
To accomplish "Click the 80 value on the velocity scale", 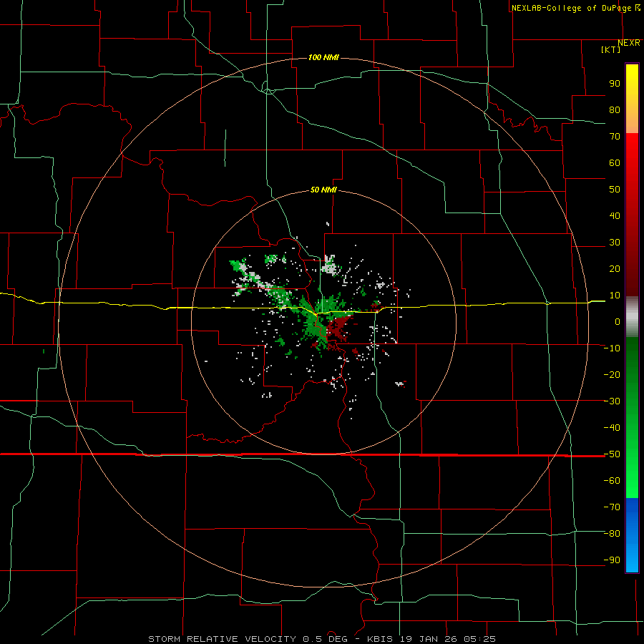I will point(615,110).
